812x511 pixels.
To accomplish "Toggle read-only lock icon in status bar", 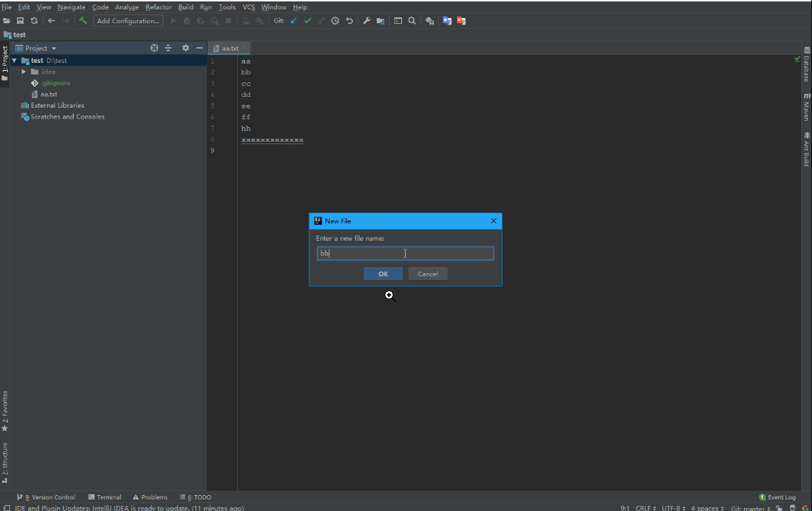I will pos(779,508).
